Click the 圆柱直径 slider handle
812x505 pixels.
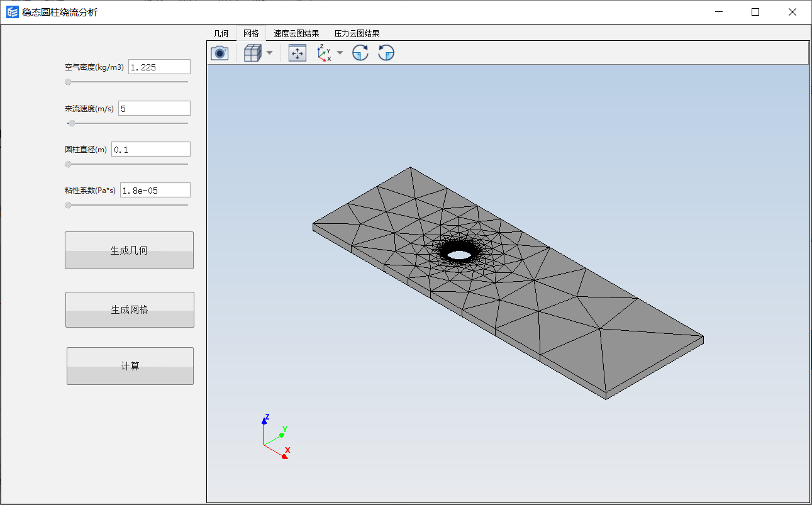tap(68, 164)
